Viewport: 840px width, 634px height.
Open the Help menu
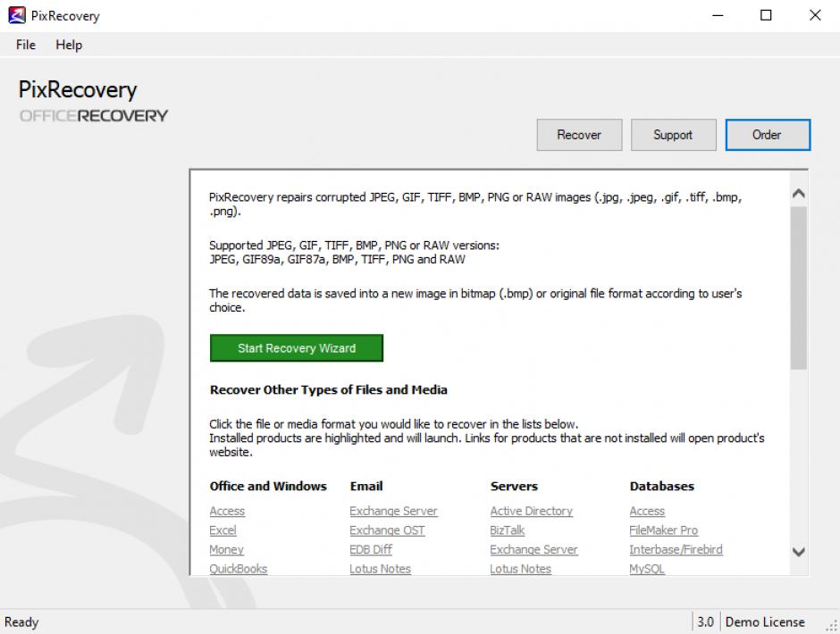coord(69,45)
